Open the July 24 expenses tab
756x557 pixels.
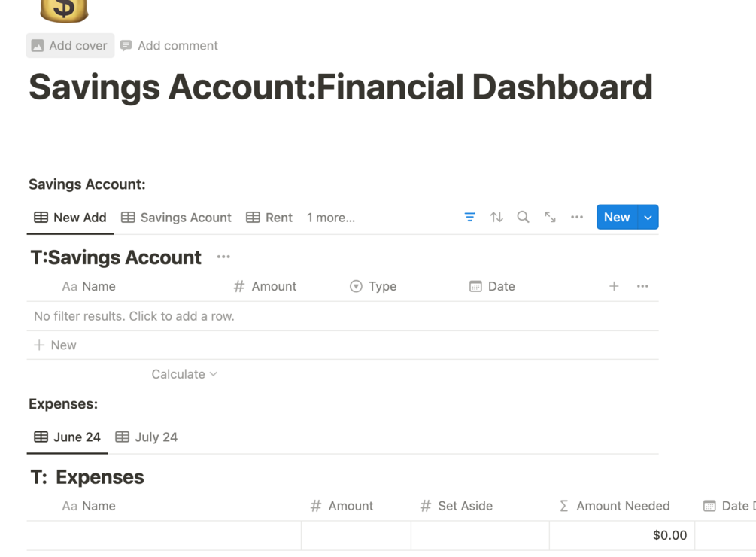tap(147, 437)
